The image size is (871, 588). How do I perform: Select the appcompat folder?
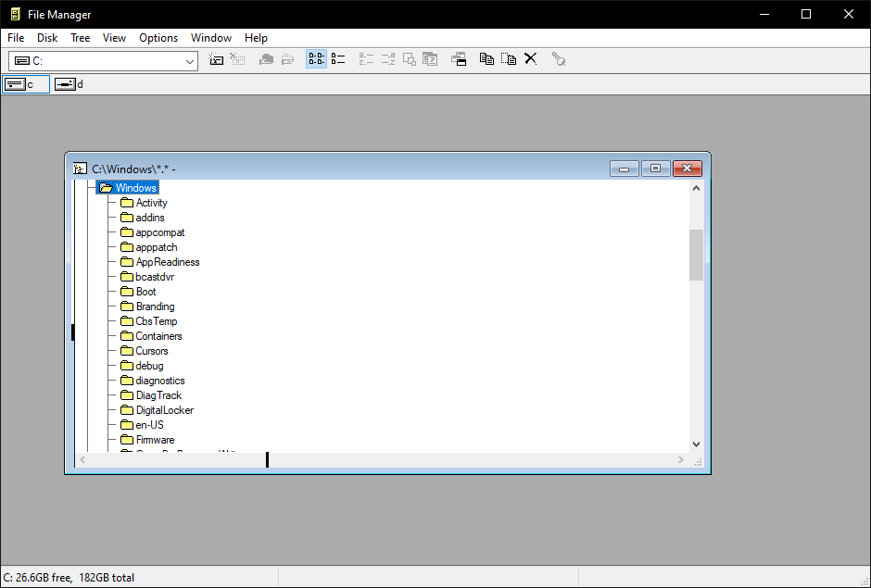click(152, 232)
